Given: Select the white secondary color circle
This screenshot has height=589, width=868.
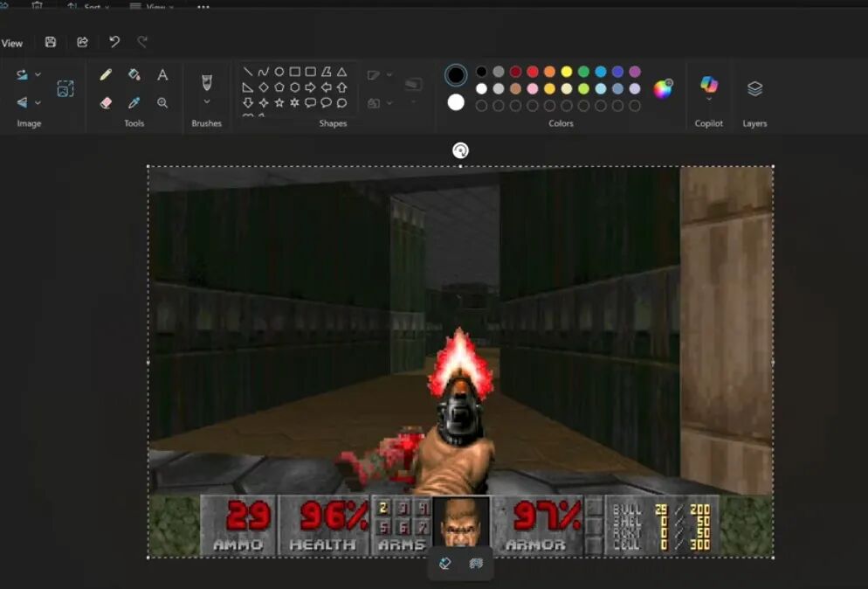Looking at the screenshot, I should coord(456,102).
